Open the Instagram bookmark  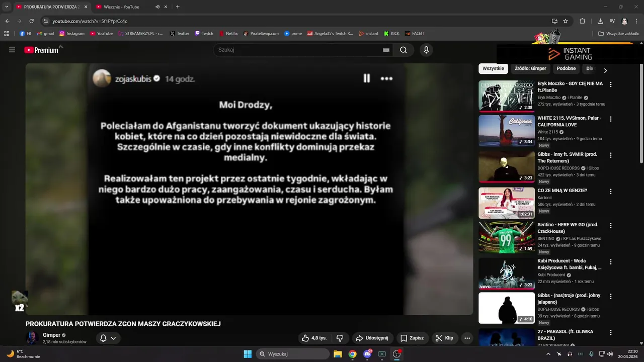tap(72, 34)
